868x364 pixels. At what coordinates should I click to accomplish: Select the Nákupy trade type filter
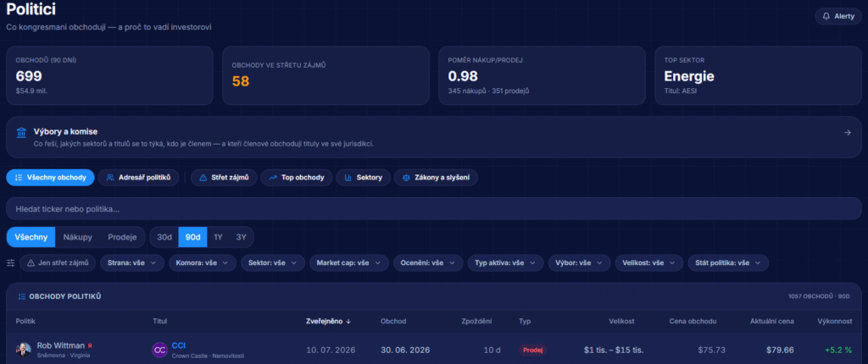77,237
